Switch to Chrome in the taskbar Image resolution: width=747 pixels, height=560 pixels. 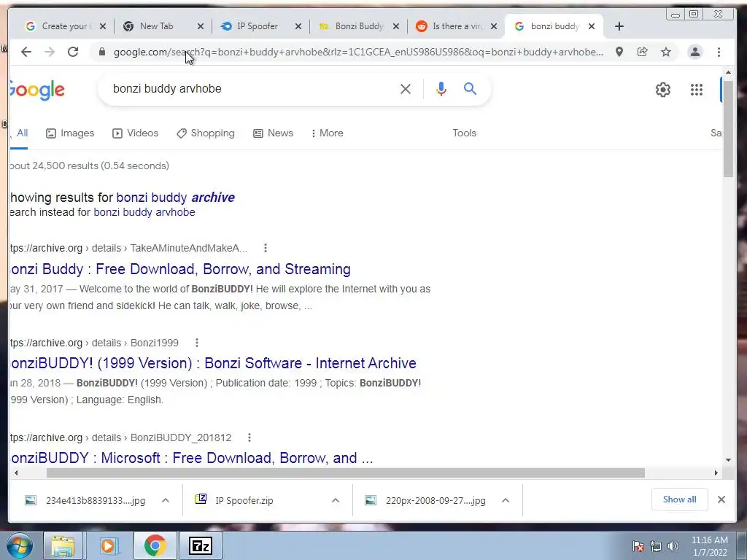coord(155,545)
